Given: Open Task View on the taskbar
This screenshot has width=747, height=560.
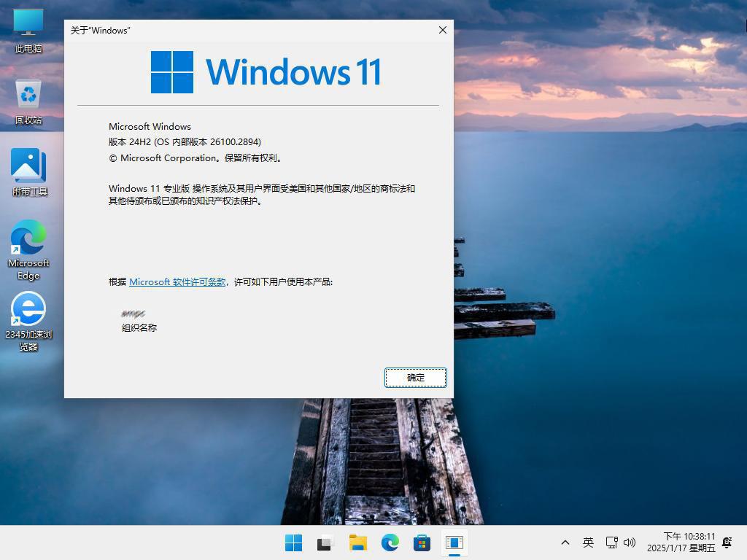Looking at the screenshot, I should tap(325, 542).
